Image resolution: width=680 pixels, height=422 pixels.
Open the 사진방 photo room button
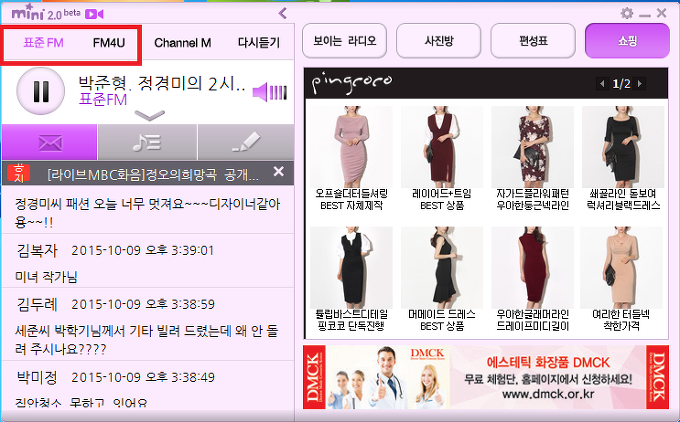pos(438,41)
